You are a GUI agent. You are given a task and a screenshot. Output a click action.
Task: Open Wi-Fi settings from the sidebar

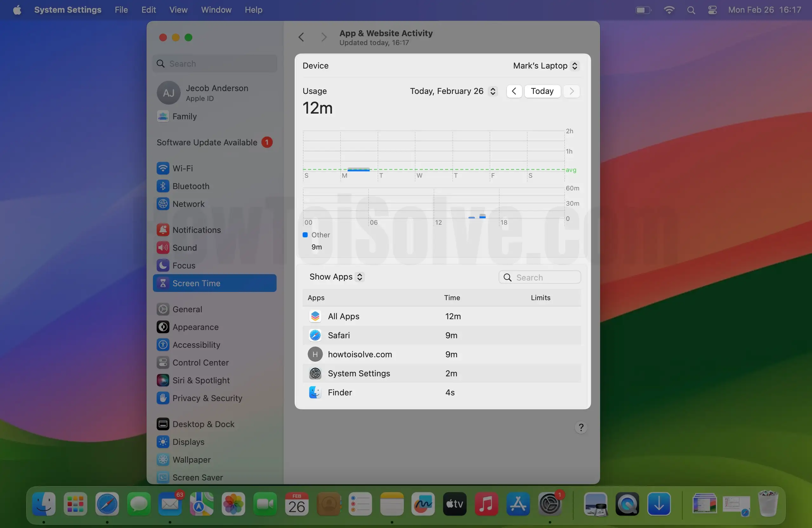coord(182,168)
